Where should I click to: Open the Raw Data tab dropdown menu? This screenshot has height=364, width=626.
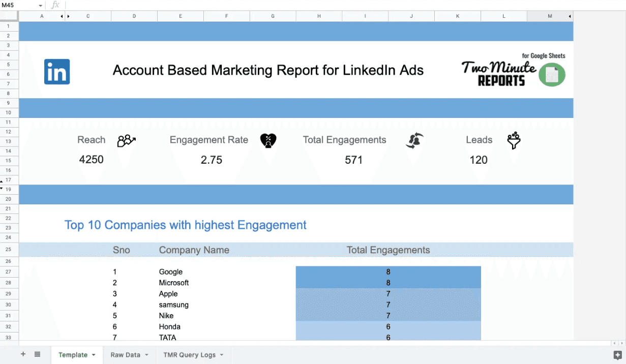(x=146, y=355)
